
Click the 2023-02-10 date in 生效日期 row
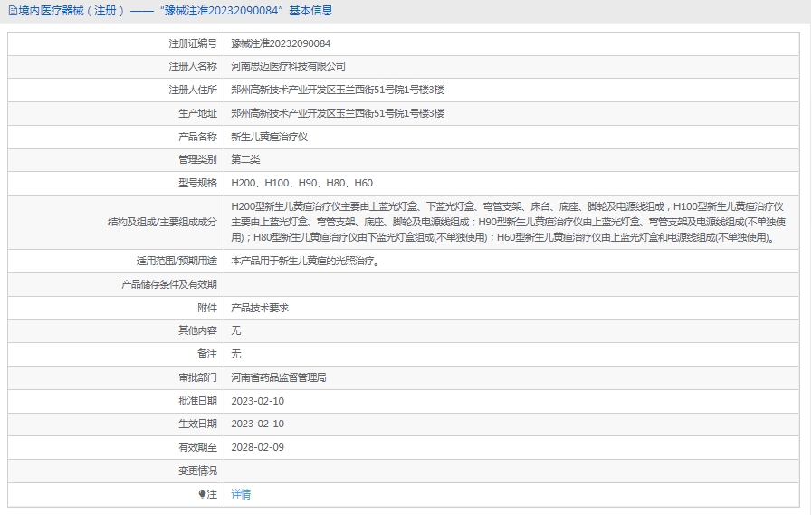(257, 424)
